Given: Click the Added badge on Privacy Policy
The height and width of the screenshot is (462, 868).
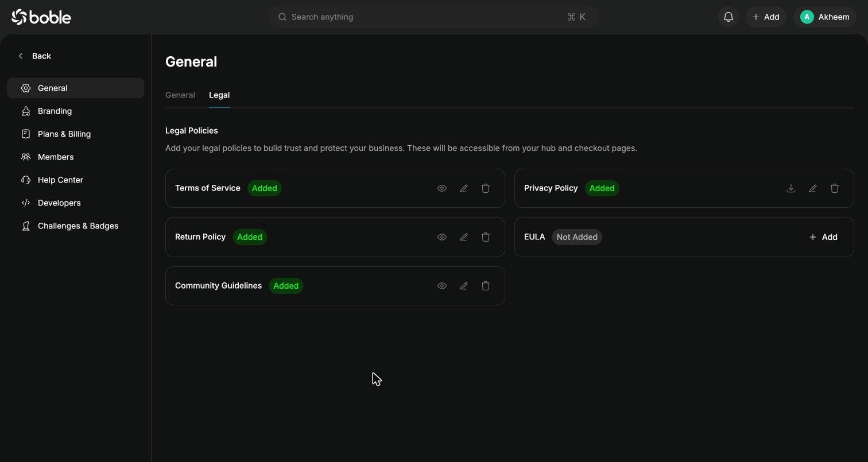Looking at the screenshot, I should [x=602, y=188].
